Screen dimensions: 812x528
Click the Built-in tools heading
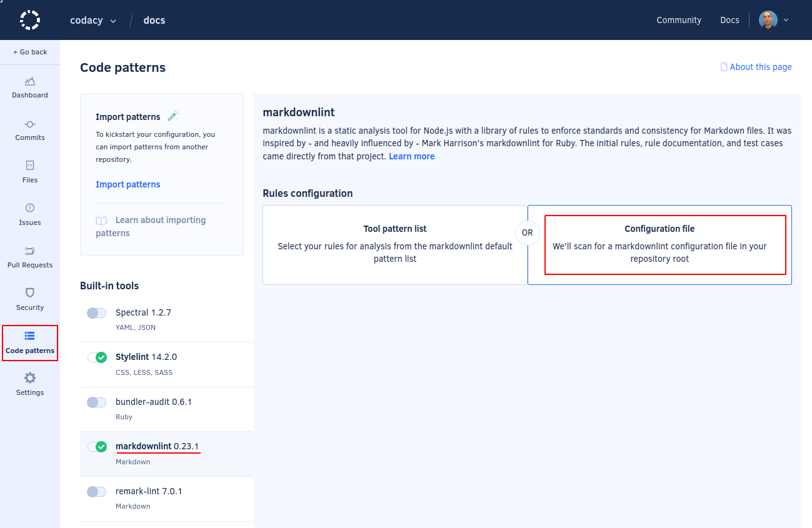[x=109, y=286]
